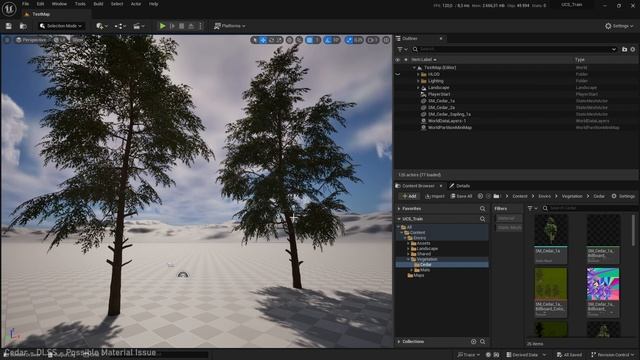Open the Content Browser Settings button
The width and height of the screenshot is (640, 360).
point(623,196)
